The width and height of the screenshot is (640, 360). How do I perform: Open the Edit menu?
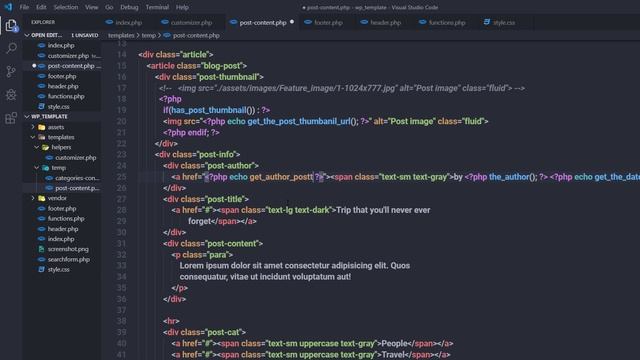click(x=41, y=7)
